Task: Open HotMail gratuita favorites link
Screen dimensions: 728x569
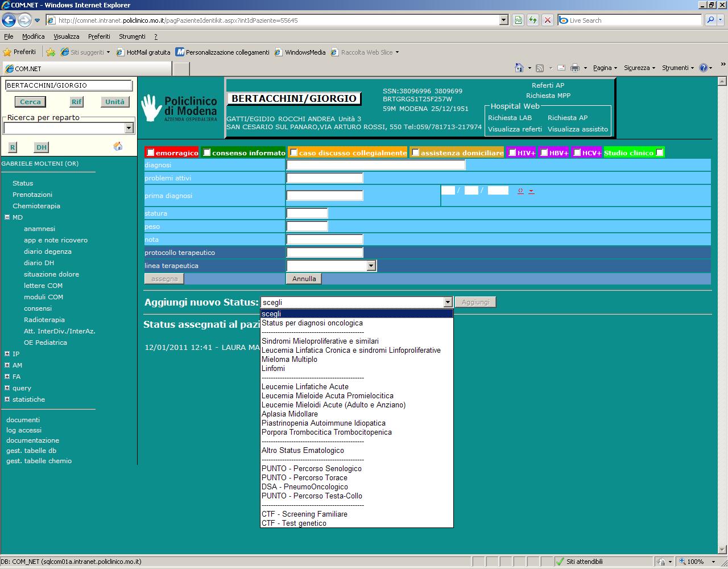Action: point(143,52)
